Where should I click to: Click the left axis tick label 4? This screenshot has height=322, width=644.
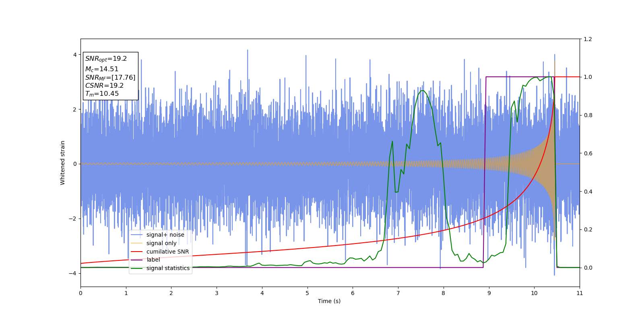point(75,55)
